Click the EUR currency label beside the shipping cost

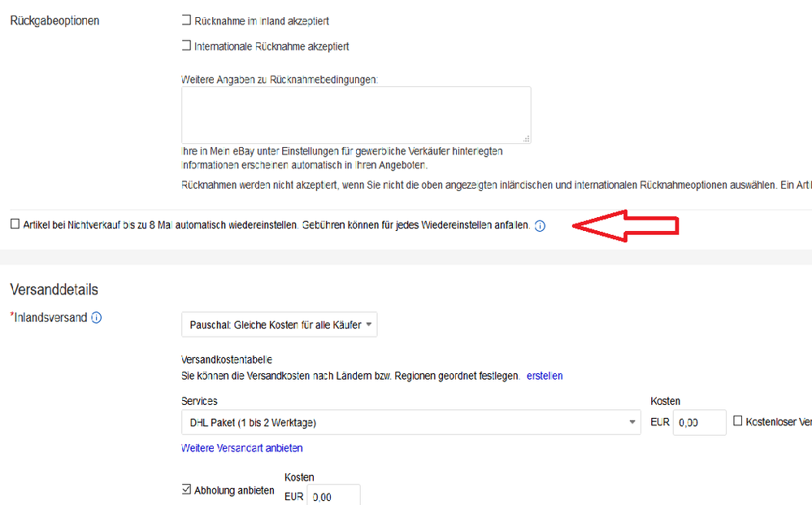tap(659, 422)
